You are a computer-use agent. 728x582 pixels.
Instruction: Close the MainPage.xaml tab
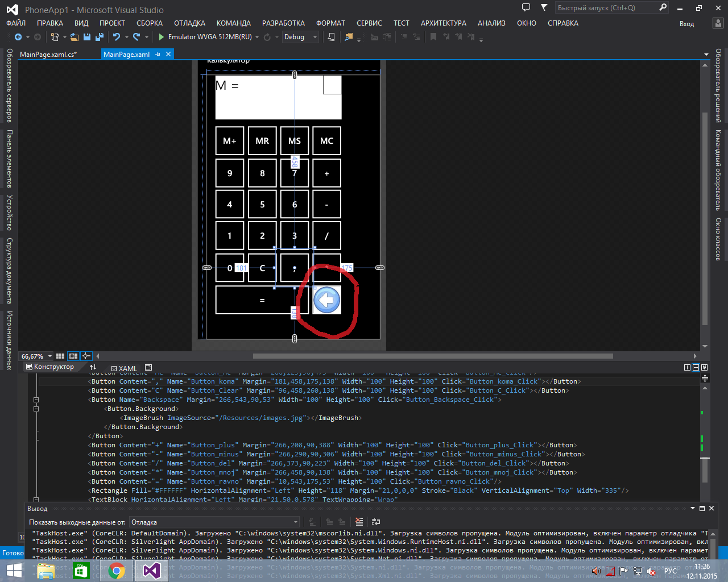click(168, 54)
